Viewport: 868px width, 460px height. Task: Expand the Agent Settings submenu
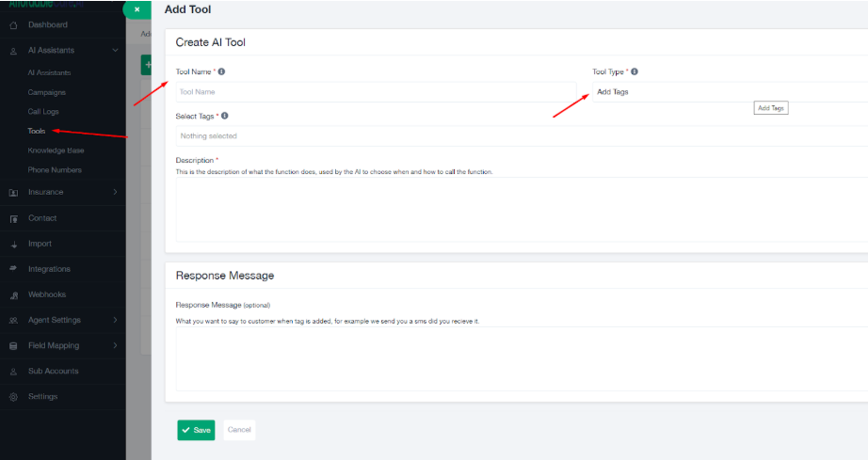115,321
